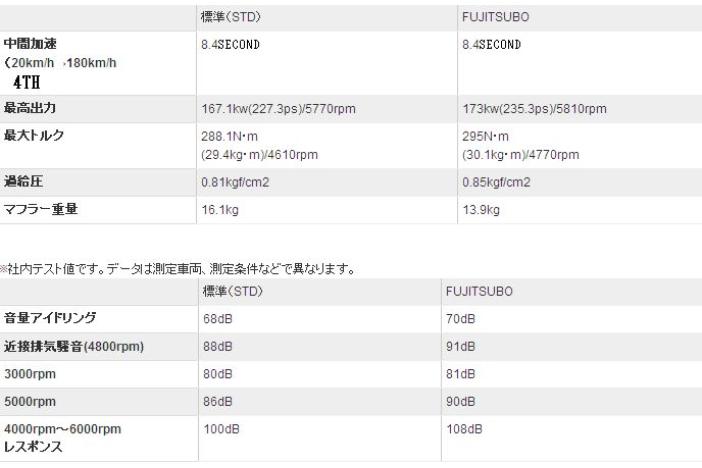Click the FUJITSUBO header in top table
The image size is (702, 468).
click(x=492, y=17)
